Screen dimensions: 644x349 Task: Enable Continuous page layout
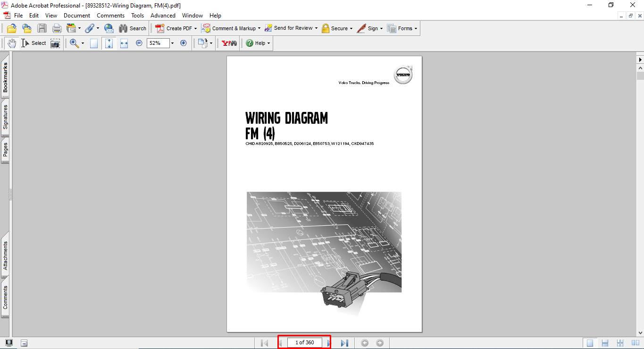(x=605, y=343)
